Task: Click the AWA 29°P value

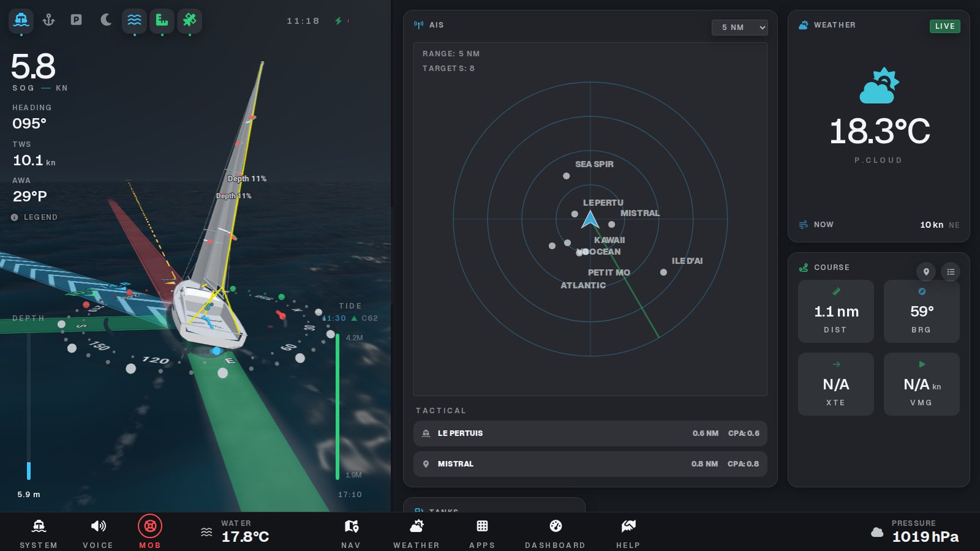Action: [x=30, y=197]
